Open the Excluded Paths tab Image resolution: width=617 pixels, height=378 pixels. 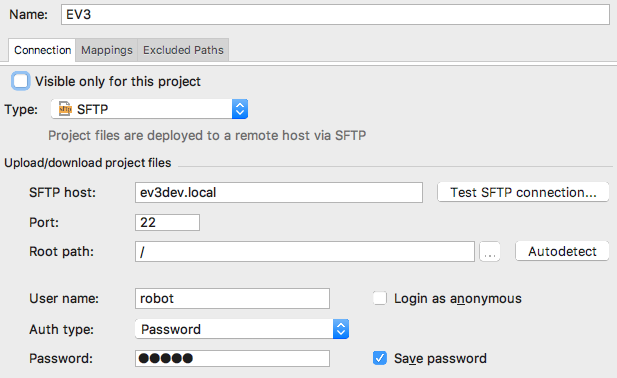(x=183, y=50)
